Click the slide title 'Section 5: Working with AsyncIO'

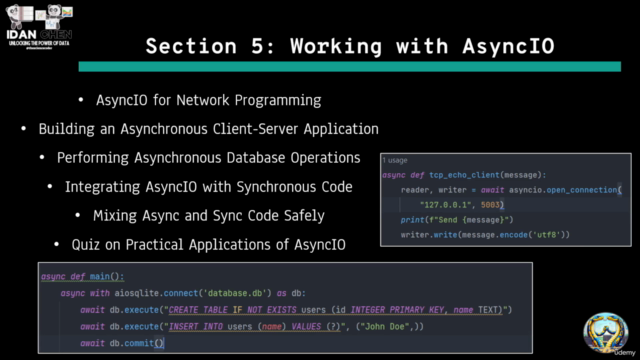(350, 46)
